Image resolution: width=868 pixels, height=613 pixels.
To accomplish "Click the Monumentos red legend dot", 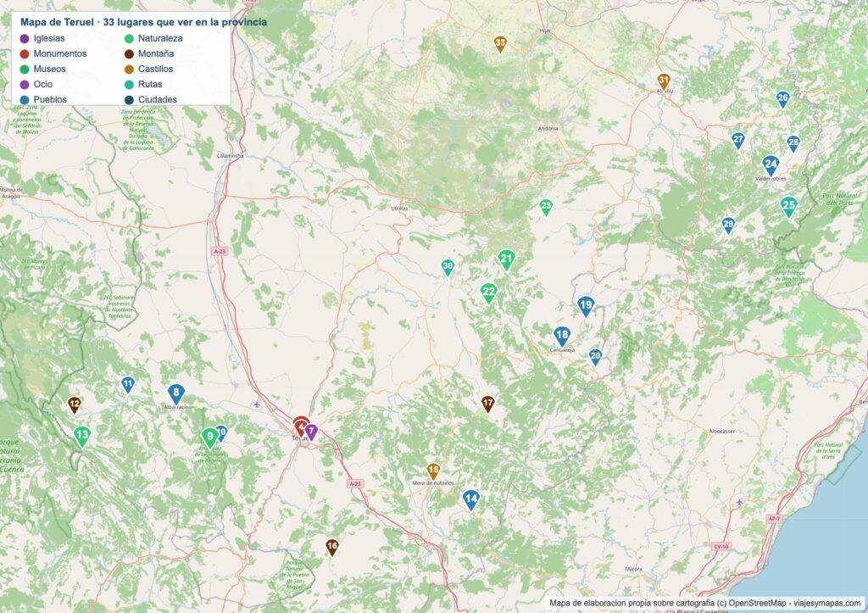I will tap(25, 53).
